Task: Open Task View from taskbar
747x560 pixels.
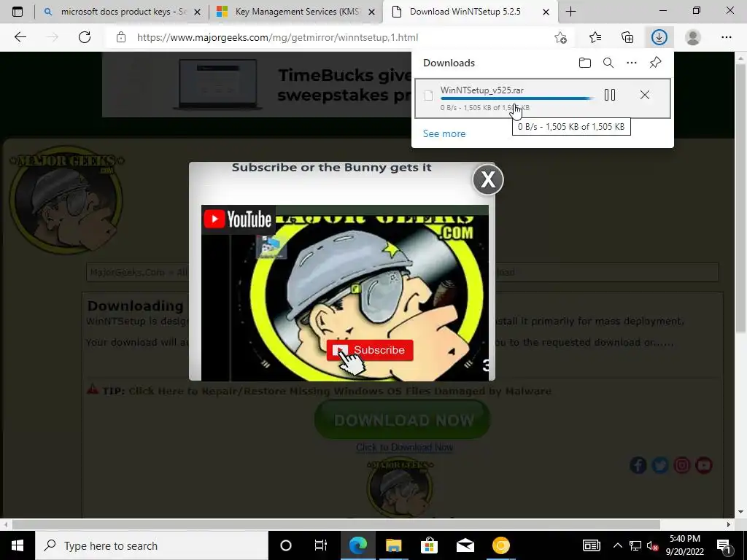Action: [321, 545]
